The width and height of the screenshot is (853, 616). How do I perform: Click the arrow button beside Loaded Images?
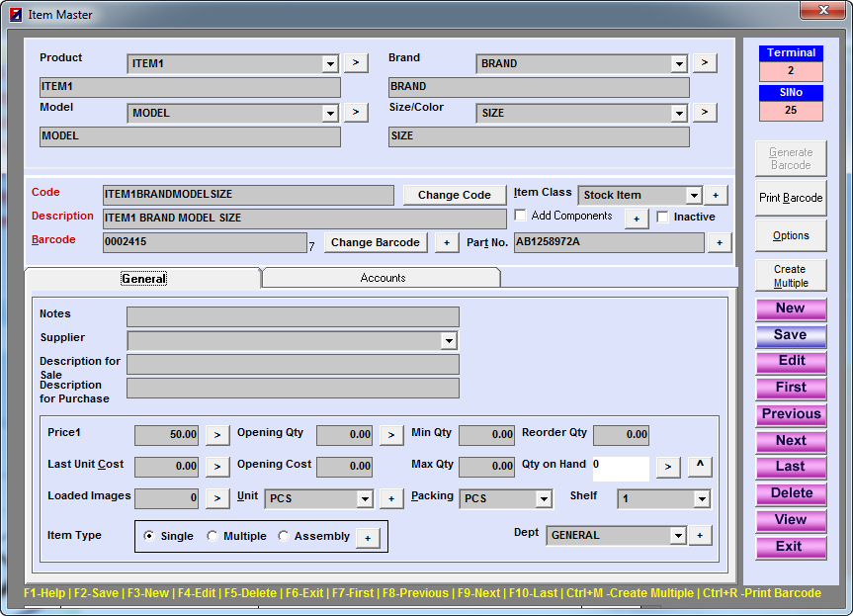[x=217, y=498]
